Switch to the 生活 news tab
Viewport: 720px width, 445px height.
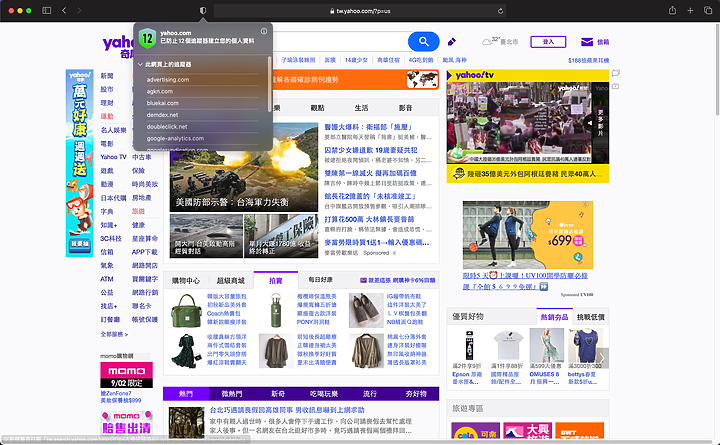pyautogui.click(x=361, y=108)
